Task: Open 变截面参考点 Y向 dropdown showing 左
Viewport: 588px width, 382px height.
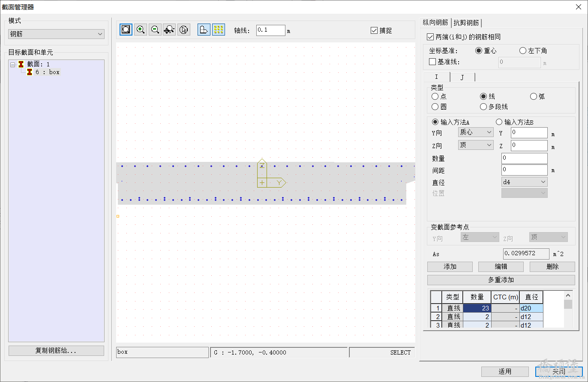Action: (480, 237)
